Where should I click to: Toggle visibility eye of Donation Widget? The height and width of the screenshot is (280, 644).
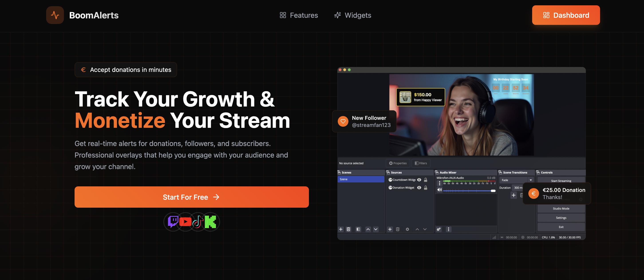click(x=419, y=188)
